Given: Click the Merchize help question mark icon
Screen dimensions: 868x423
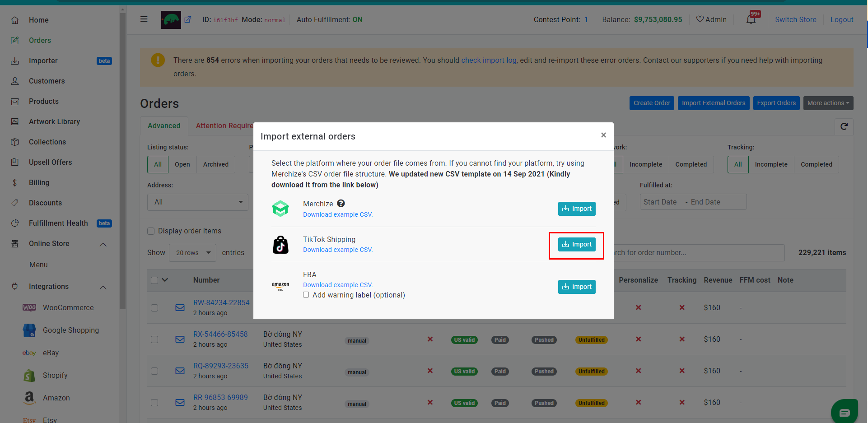Looking at the screenshot, I should point(341,204).
